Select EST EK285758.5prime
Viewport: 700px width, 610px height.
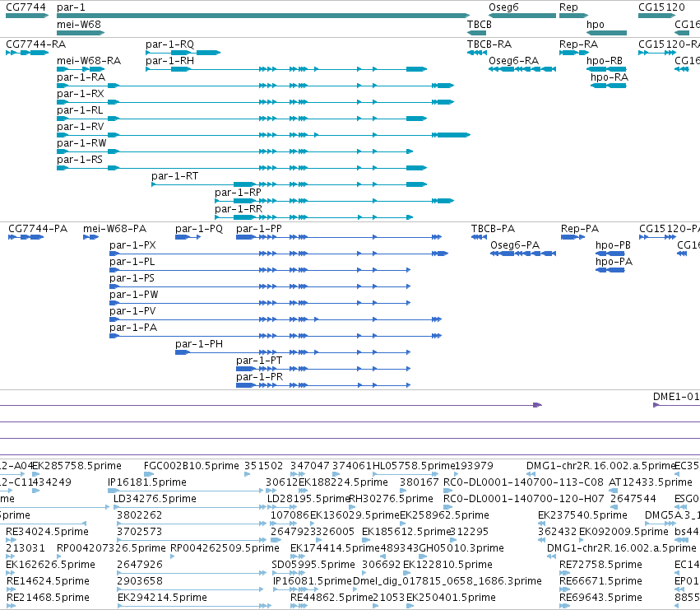76,466
